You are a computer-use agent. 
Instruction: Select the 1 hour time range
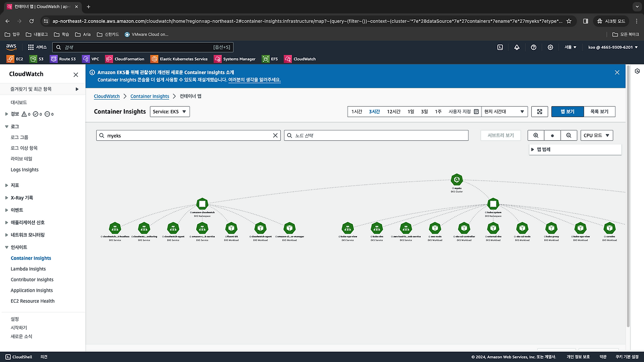point(357,112)
